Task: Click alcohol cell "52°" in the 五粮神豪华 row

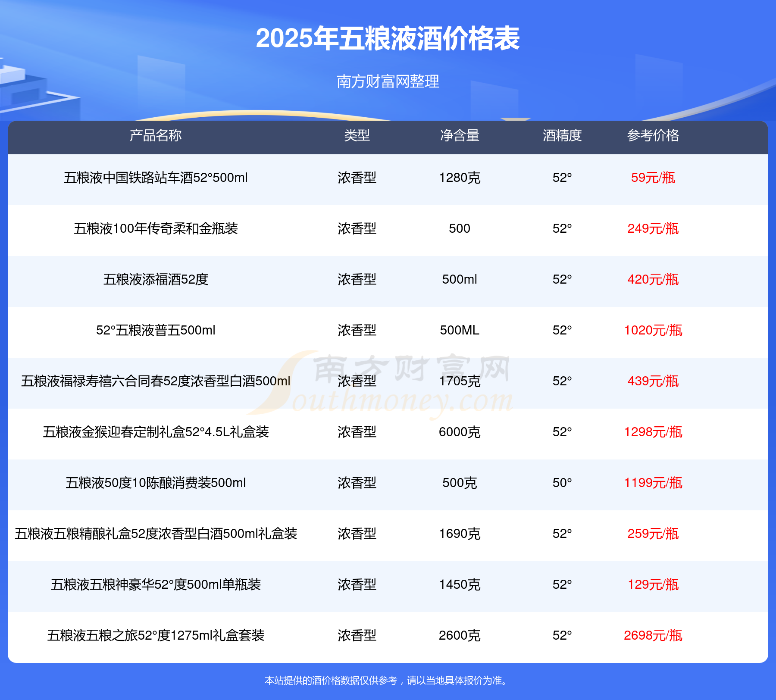Action: point(562,584)
